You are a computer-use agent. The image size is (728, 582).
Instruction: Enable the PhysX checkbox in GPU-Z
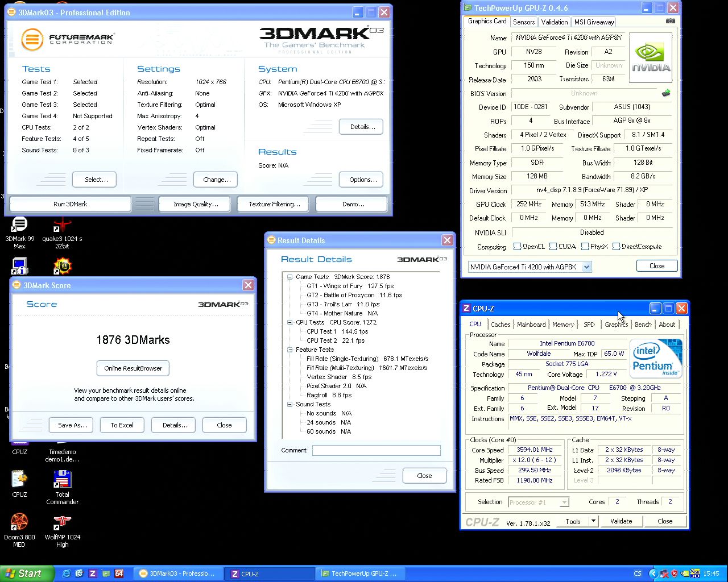coord(585,247)
